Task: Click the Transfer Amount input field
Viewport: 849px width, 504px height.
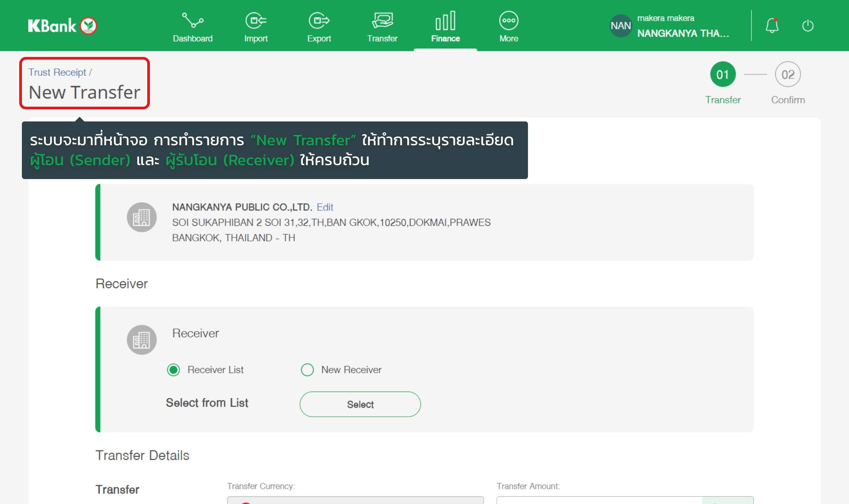Action: click(x=599, y=500)
